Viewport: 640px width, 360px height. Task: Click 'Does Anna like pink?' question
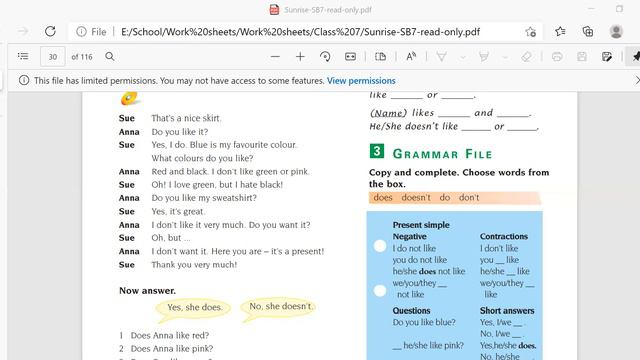pos(172,349)
